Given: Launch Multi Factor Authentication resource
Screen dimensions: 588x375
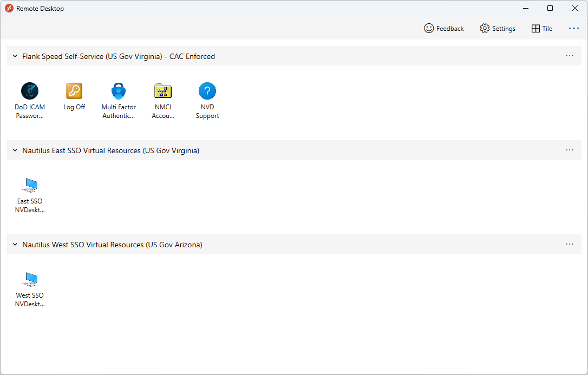Looking at the screenshot, I should pyautogui.click(x=119, y=91).
